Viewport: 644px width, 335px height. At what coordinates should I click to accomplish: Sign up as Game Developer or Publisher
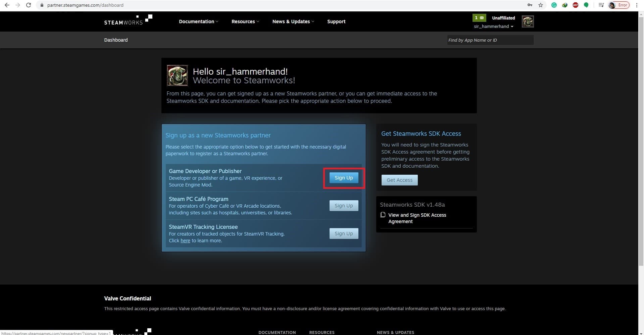[x=343, y=177]
